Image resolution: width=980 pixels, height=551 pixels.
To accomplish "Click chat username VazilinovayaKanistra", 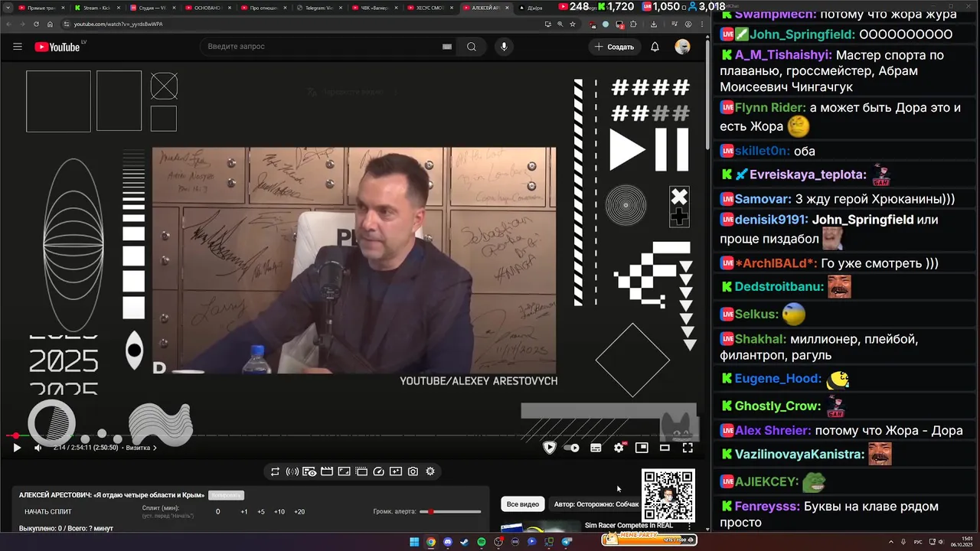I will 799,455.
